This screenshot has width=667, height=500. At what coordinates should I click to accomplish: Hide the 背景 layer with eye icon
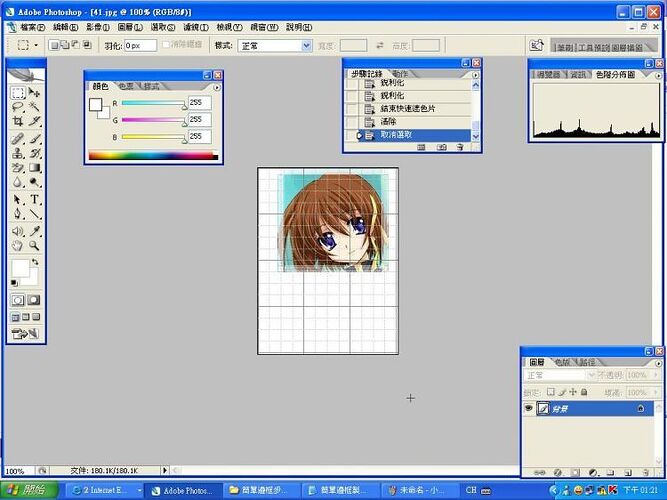click(x=530, y=409)
